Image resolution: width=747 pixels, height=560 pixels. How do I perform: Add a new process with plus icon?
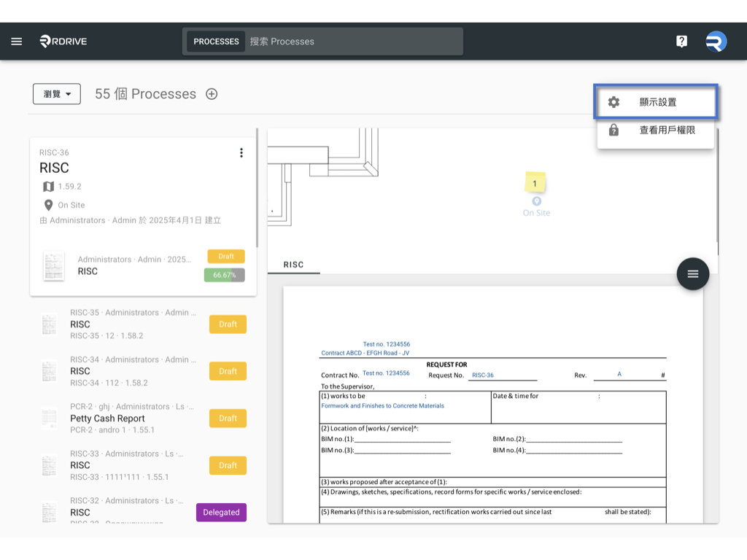(x=212, y=94)
